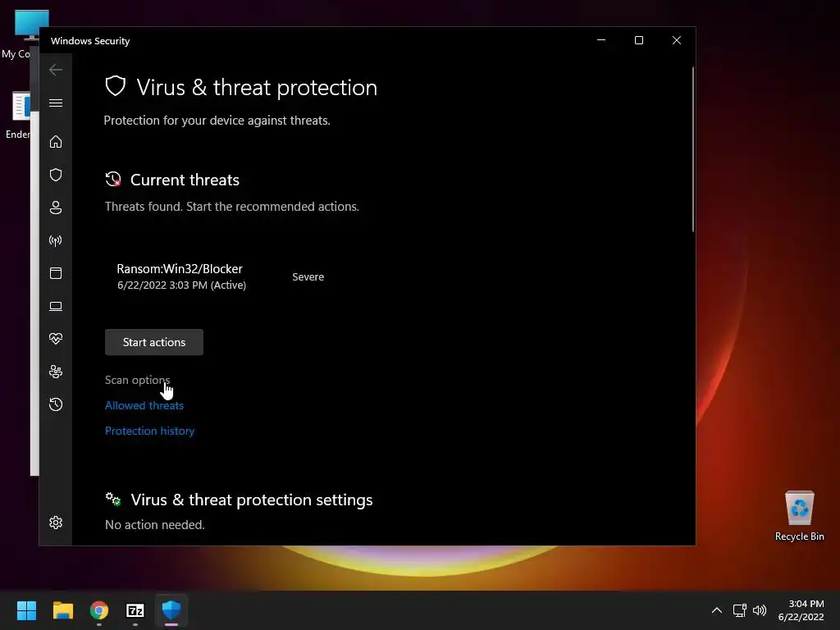
Task: Open Settings gear in sidebar
Action: click(56, 523)
